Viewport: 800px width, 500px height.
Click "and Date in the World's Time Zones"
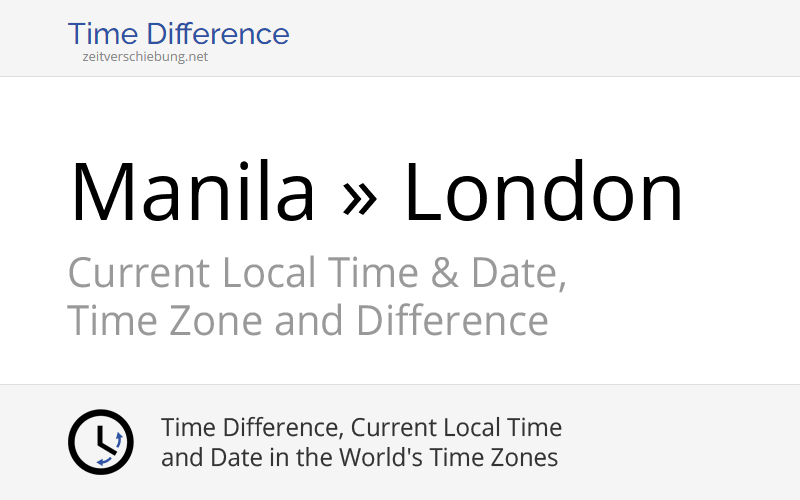359,458
